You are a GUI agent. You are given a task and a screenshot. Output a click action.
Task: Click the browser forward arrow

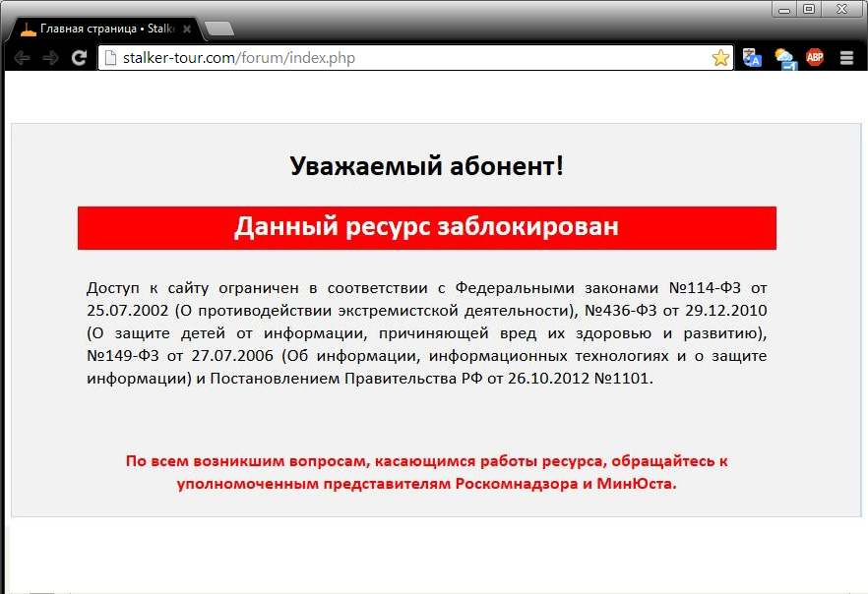[50, 58]
